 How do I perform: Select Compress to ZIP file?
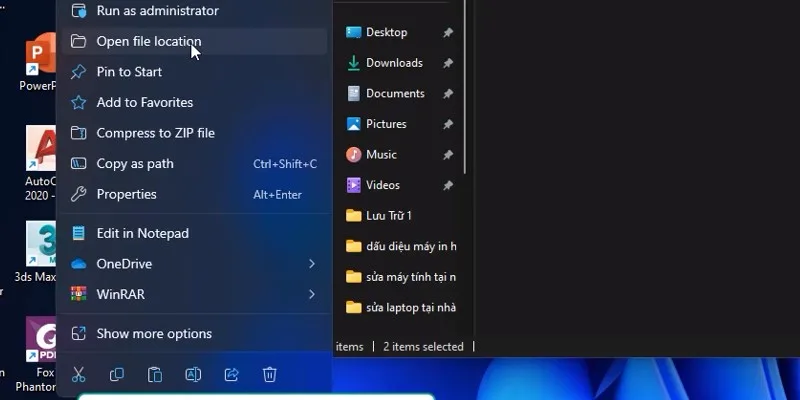click(x=194, y=133)
